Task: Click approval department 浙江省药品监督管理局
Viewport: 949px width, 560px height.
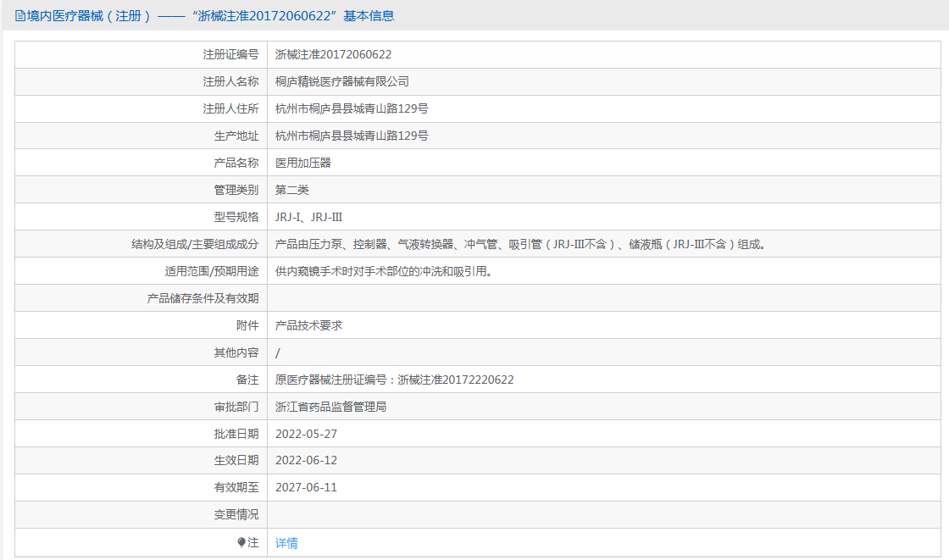Action: [x=331, y=407]
